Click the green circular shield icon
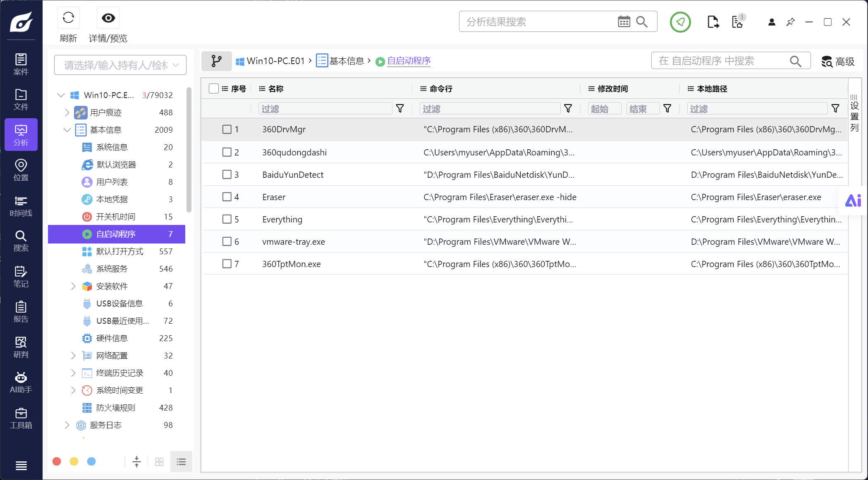 [x=680, y=22]
